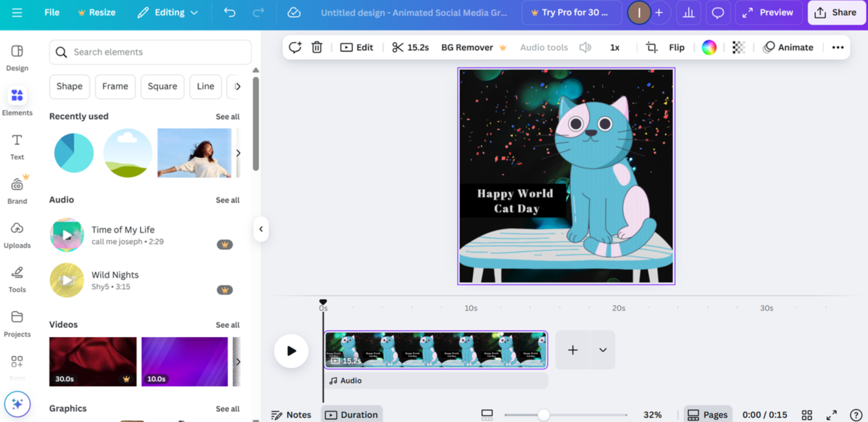868x422 pixels.
Task: Open the Crop tool
Action: 651,48
